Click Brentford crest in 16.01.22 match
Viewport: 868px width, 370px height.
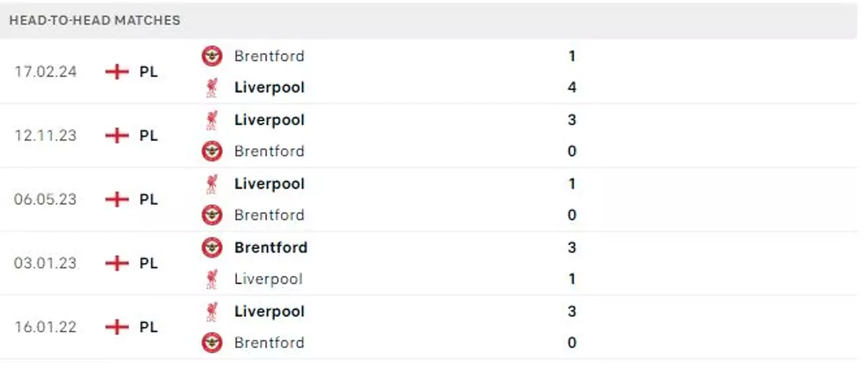212,342
